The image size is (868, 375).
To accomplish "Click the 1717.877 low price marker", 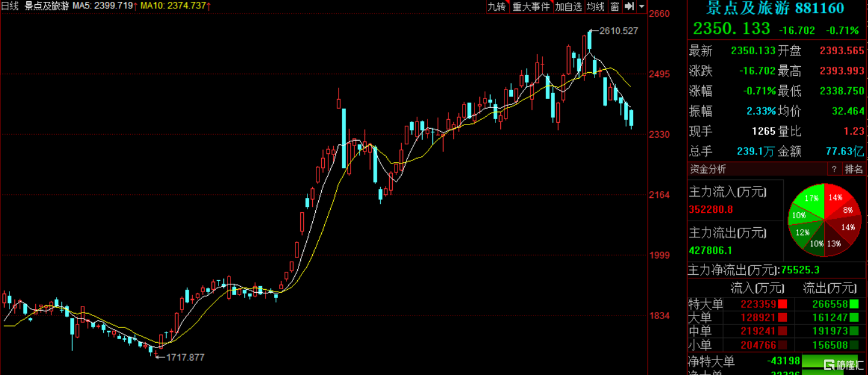I will [184, 357].
